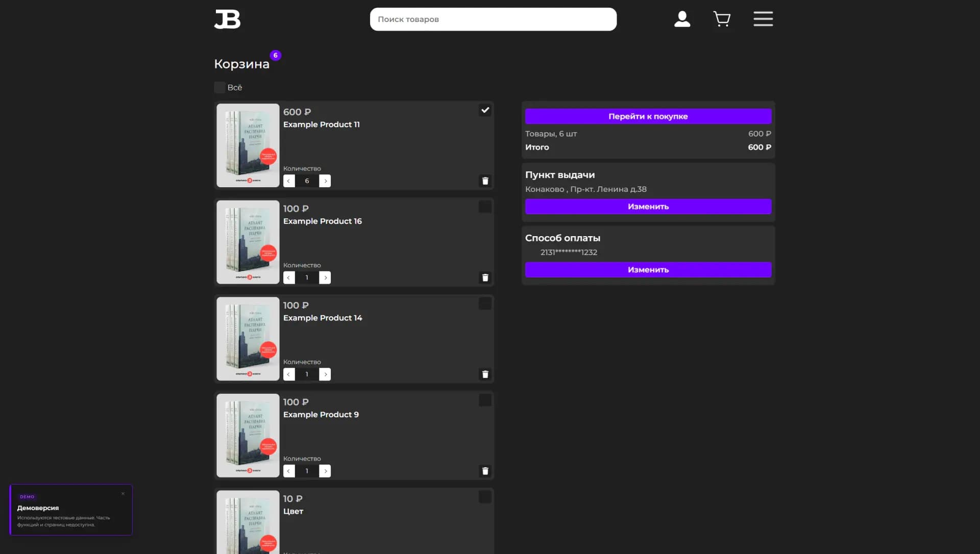Click Изменить under Способ оплаты
This screenshot has height=554, width=980.
coord(648,270)
